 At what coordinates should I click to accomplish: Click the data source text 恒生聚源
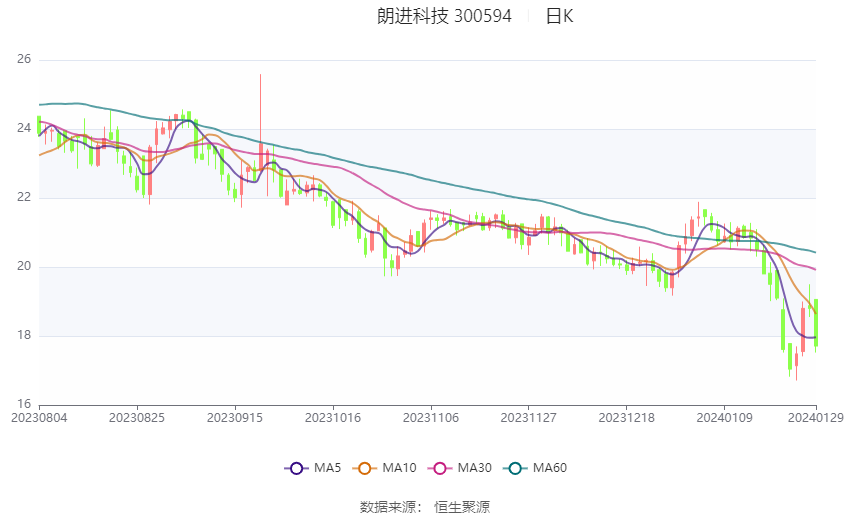462,507
